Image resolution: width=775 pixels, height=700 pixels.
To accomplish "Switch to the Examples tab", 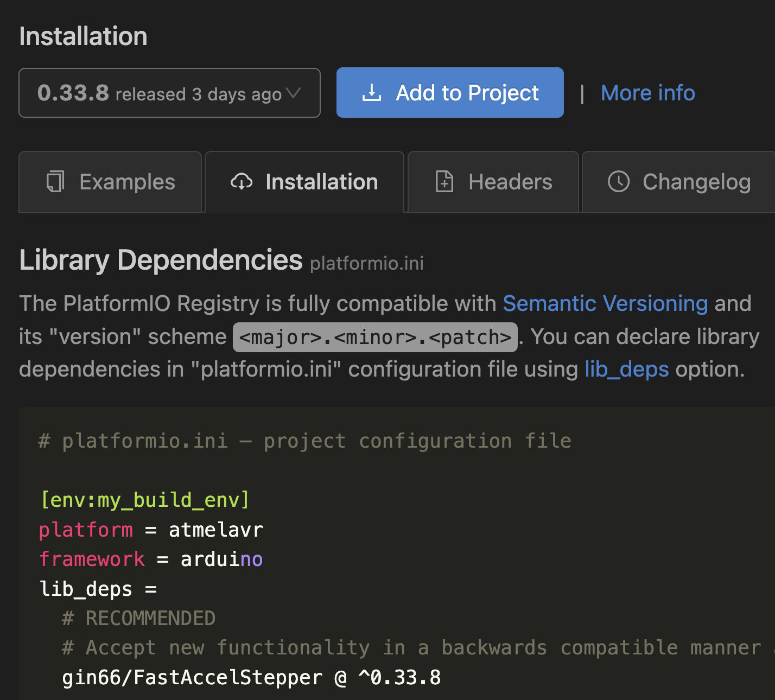I will tap(110, 182).
